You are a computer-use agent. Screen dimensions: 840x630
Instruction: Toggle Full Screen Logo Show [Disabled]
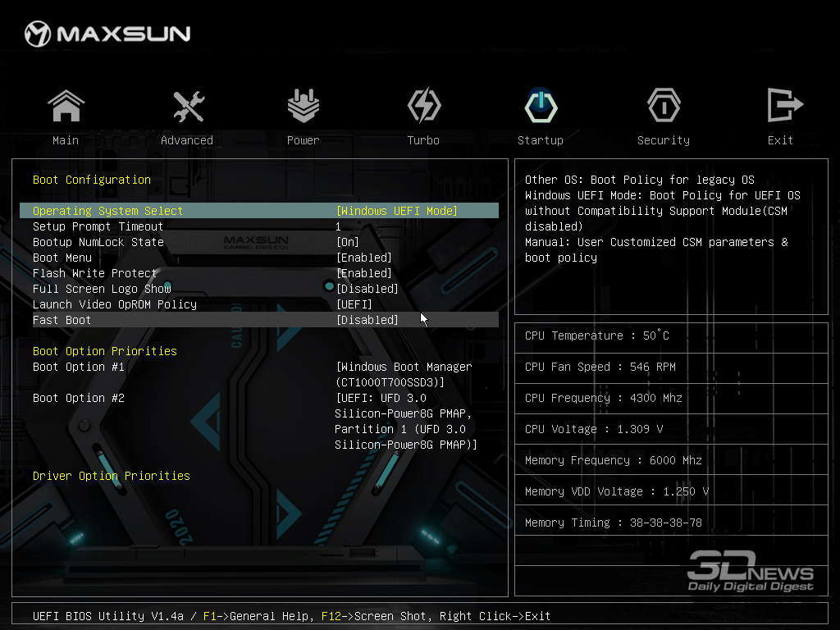(x=367, y=289)
